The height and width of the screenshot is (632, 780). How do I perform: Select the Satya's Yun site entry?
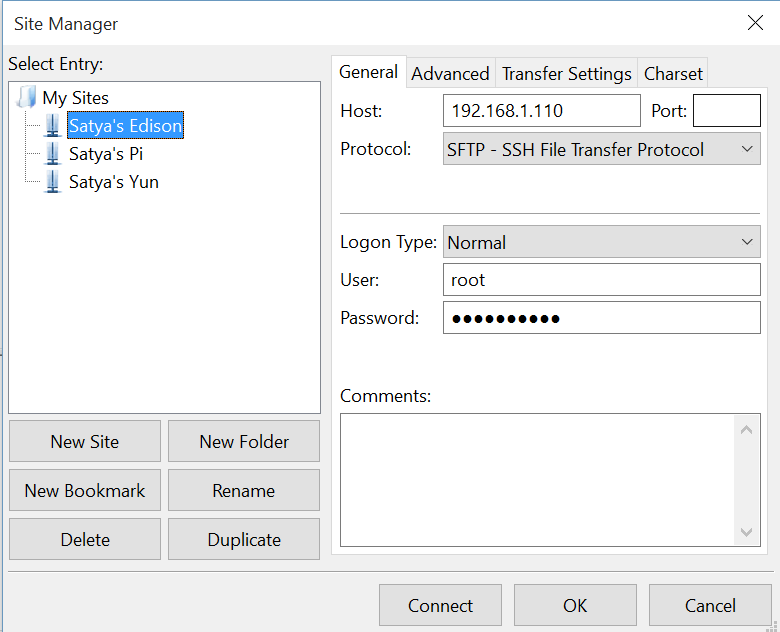coord(114,182)
